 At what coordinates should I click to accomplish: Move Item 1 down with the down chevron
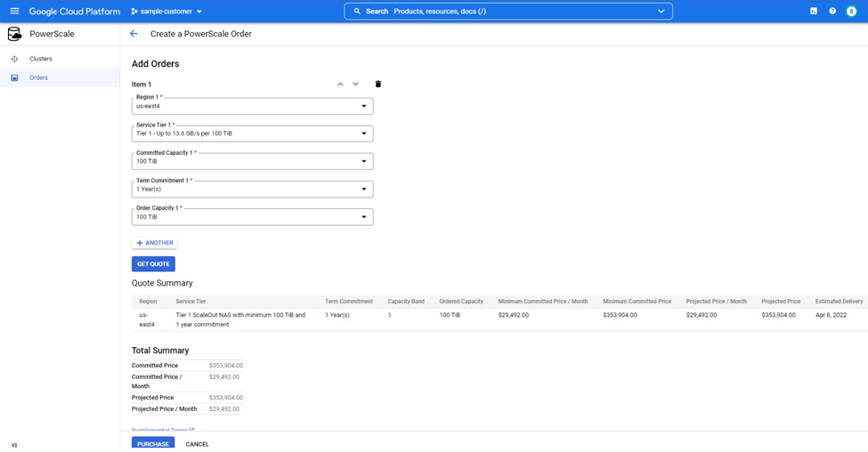pos(355,85)
